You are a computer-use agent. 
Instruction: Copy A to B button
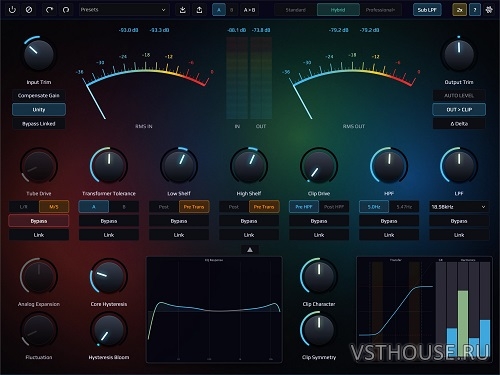click(x=249, y=10)
